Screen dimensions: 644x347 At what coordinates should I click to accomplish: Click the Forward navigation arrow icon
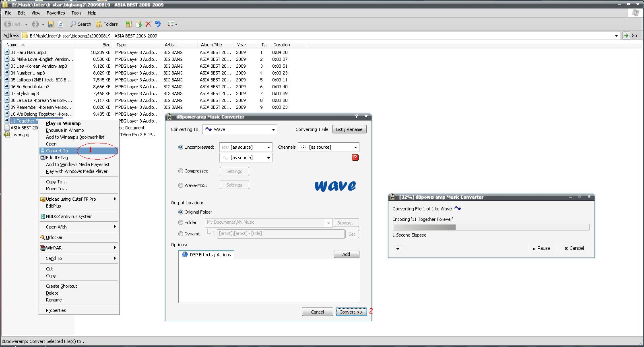pyautogui.click(x=35, y=24)
